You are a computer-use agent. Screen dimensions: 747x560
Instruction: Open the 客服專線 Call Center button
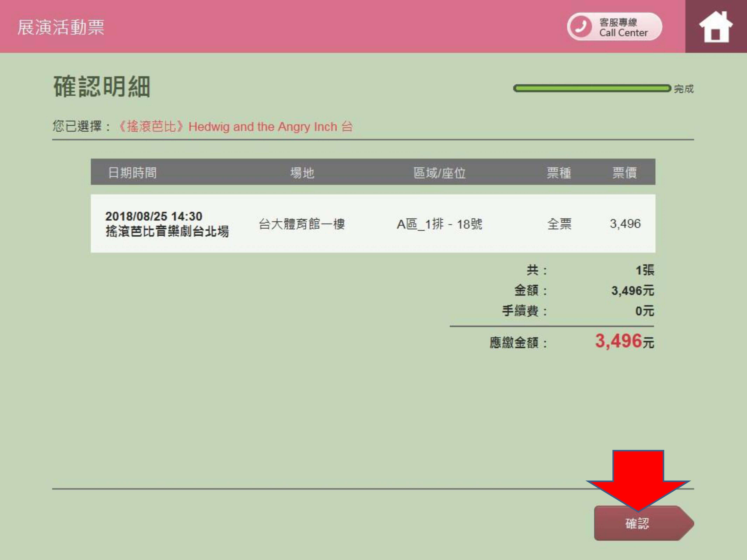614,27
